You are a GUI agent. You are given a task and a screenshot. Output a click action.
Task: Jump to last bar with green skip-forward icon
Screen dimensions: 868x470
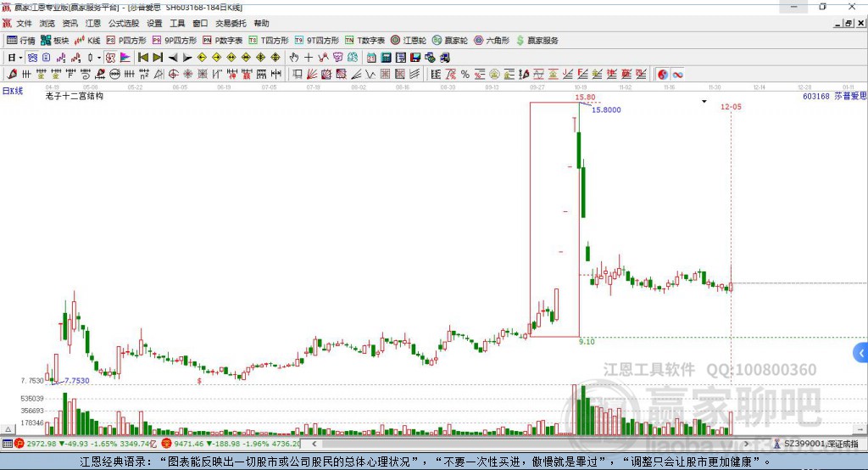[x=158, y=58]
